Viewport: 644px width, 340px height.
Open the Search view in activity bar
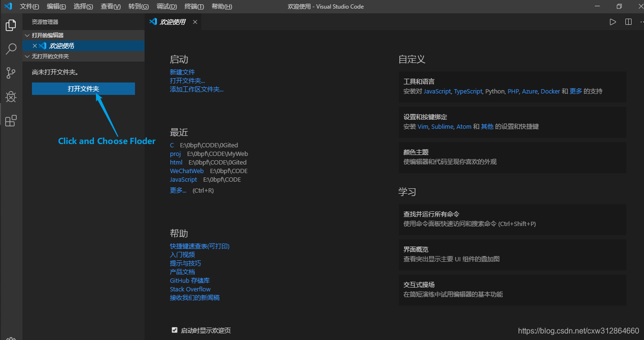click(x=11, y=49)
